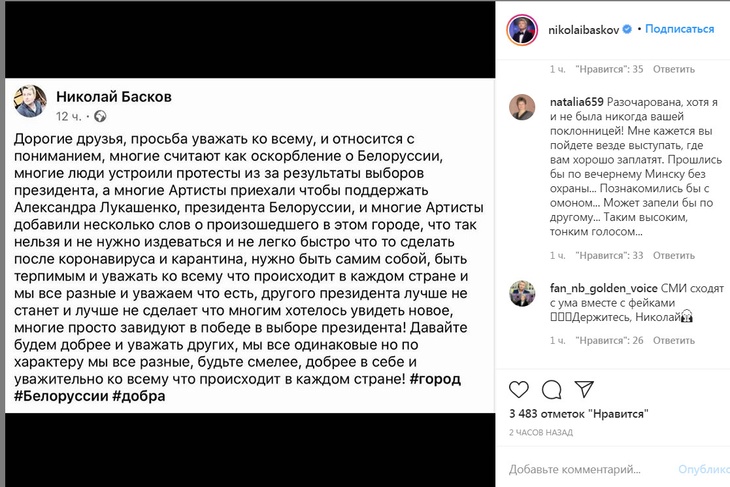Viewport: 730px width, 487px height.
Task: Click Николай Басков avatar in embedded post
Action: pos(29,102)
